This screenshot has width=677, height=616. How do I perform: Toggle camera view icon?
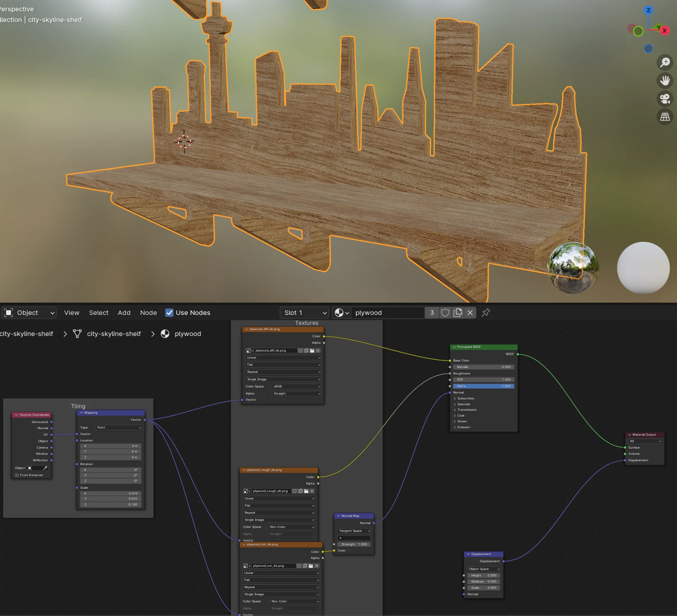click(x=665, y=99)
